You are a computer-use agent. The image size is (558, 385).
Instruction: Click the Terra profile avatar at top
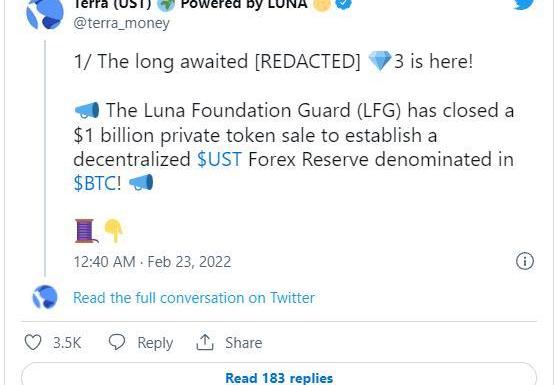pyautogui.click(x=45, y=14)
